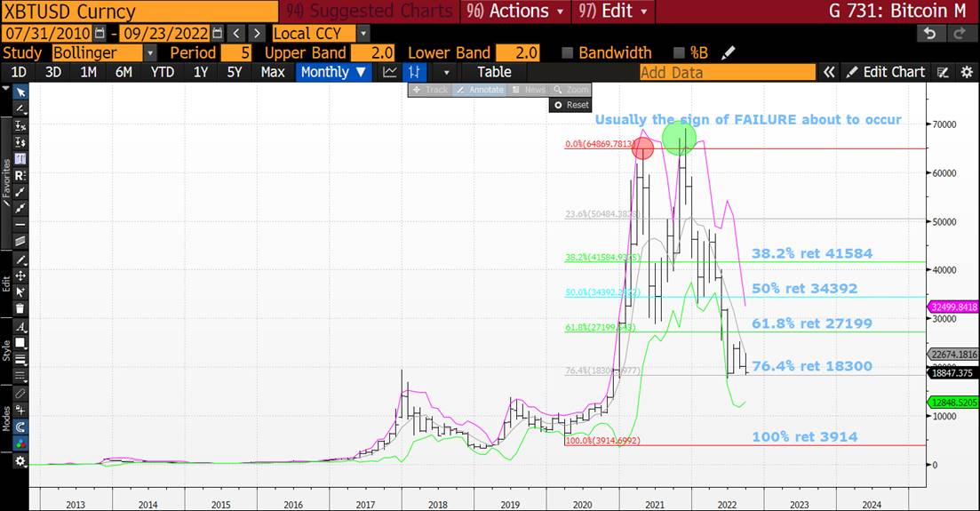
Task: Pick the trend line tool in Favorites
Action: click(20, 191)
